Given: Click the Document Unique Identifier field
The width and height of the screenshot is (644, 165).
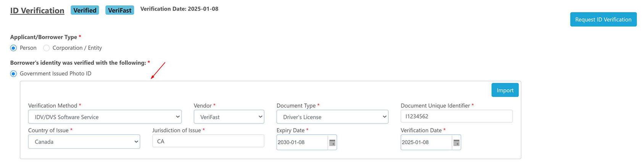Looking at the screenshot, I should click(x=456, y=117).
